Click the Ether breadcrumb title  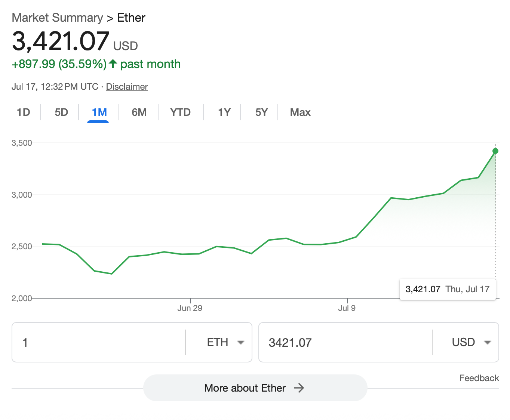point(131,18)
